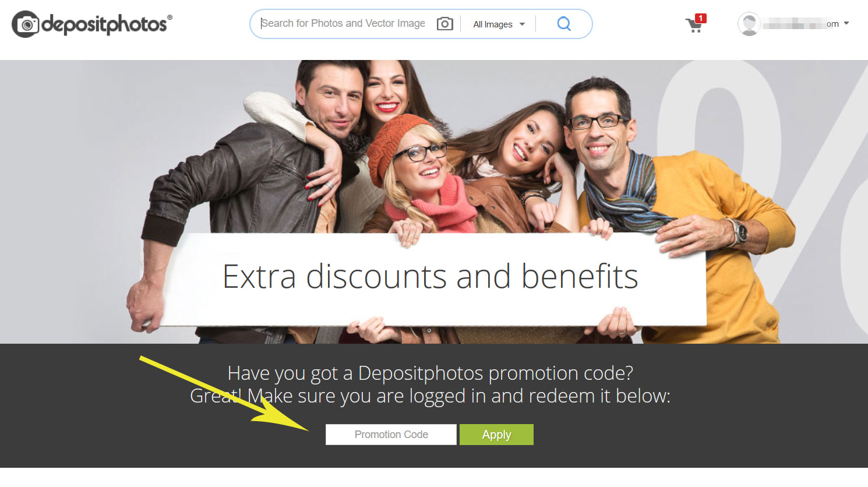
Task: Expand the account menu dropdown arrow
Action: pos(846,24)
